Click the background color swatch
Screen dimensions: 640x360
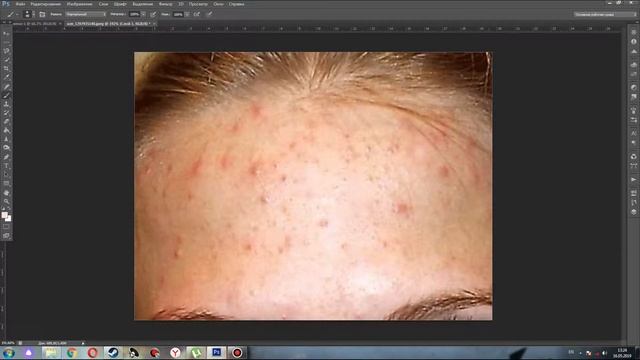tap(9, 219)
